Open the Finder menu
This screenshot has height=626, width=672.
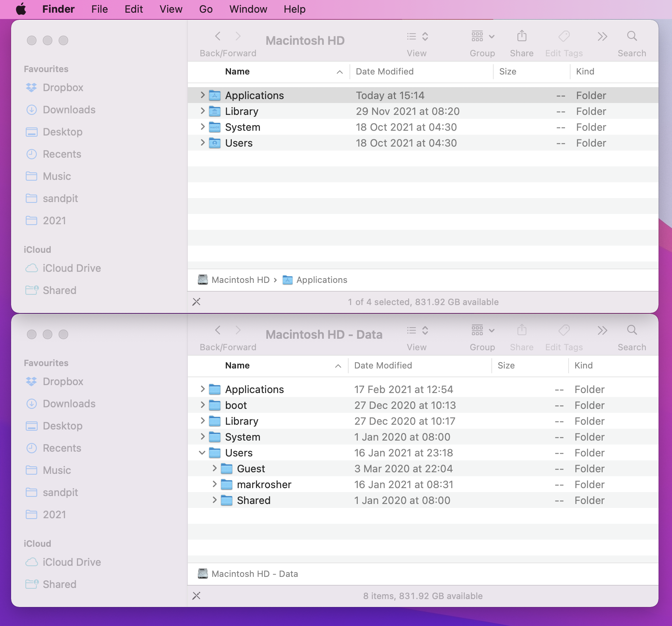(x=58, y=9)
